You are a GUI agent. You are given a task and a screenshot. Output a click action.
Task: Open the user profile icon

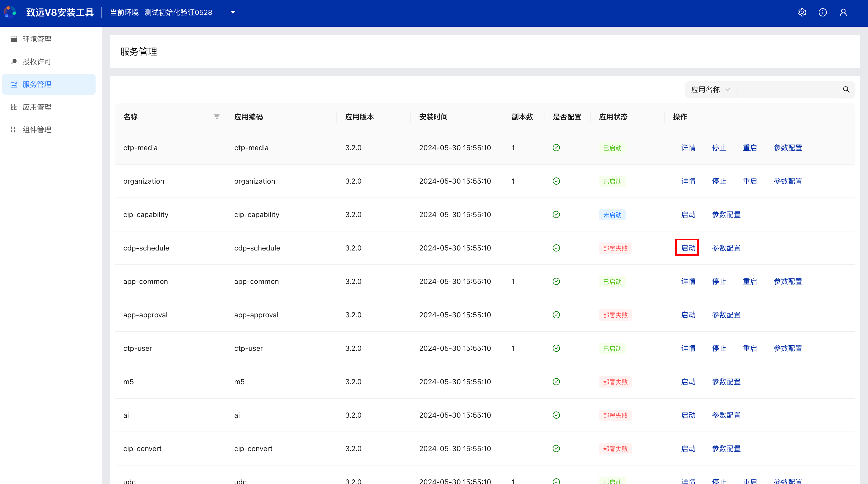pos(843,13)
